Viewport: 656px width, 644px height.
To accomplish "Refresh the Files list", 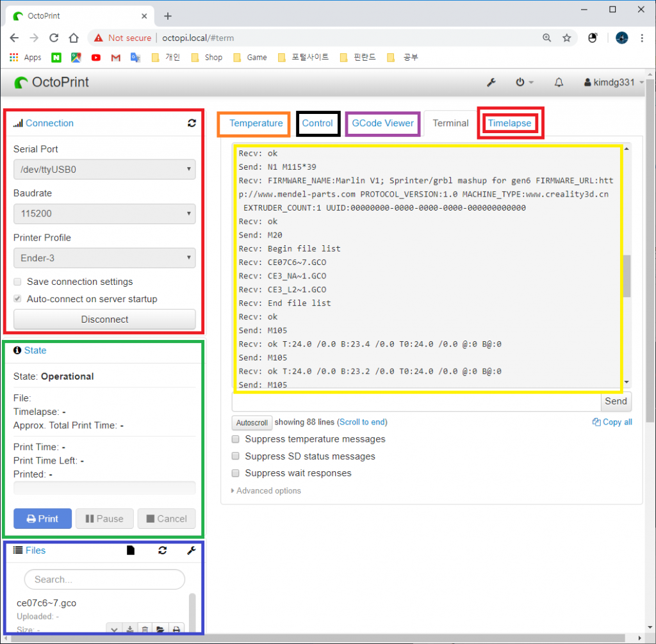I will (162, 551).
